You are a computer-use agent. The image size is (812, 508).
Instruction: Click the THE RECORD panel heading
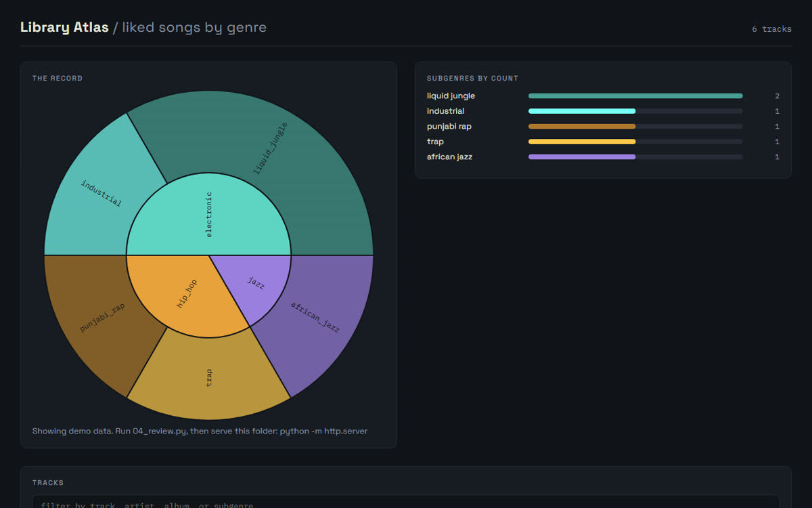[58, 79]
